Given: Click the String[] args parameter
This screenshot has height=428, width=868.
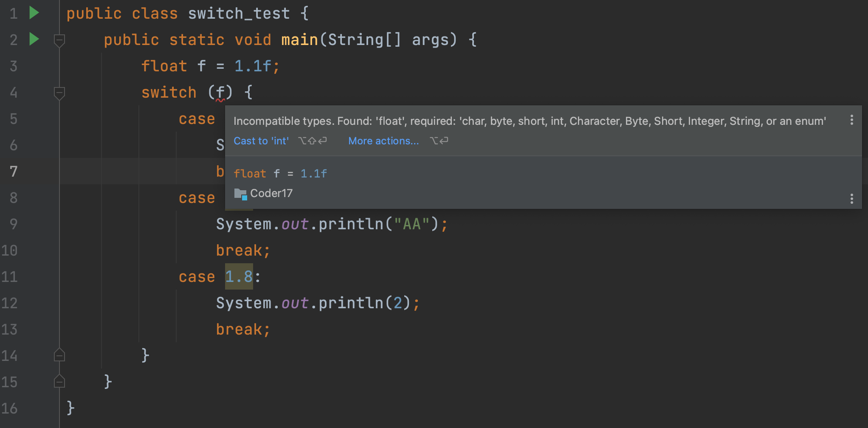Looking at the screenshot, I should pyautogui.click(x=388, y=39).
